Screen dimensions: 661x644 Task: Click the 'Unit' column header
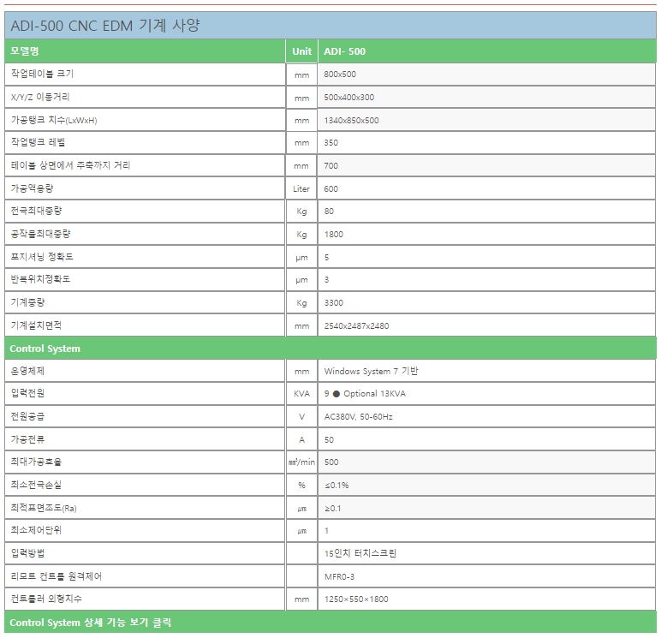tap(301, 51)
